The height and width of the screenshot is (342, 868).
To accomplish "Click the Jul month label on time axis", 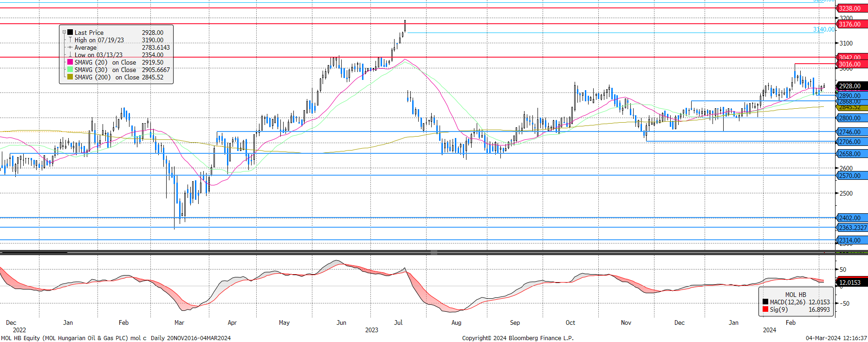I will coord(398,322).
